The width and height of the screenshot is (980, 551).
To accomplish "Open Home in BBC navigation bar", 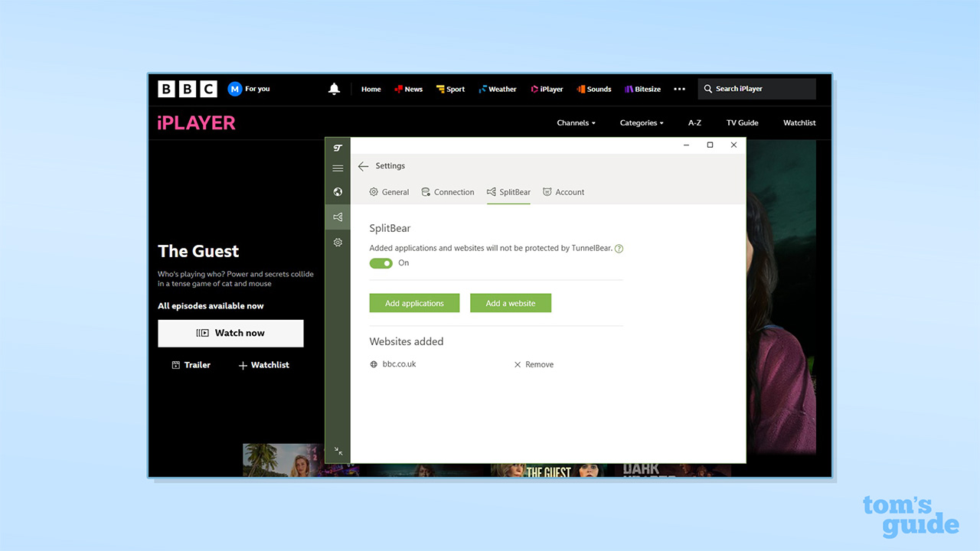I will point(371,90).
